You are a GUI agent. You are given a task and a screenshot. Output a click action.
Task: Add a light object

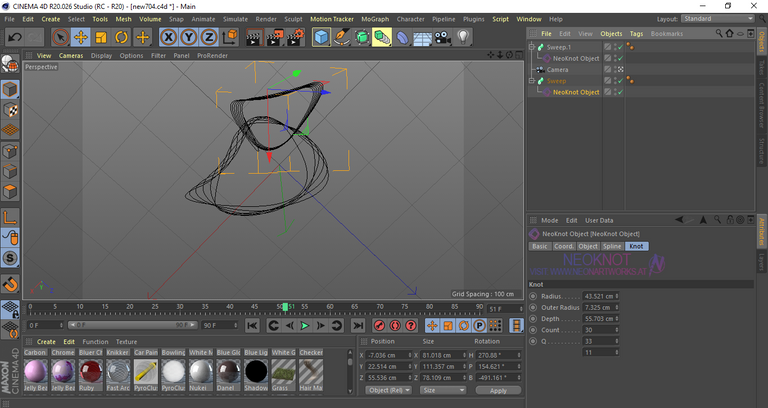463,37
